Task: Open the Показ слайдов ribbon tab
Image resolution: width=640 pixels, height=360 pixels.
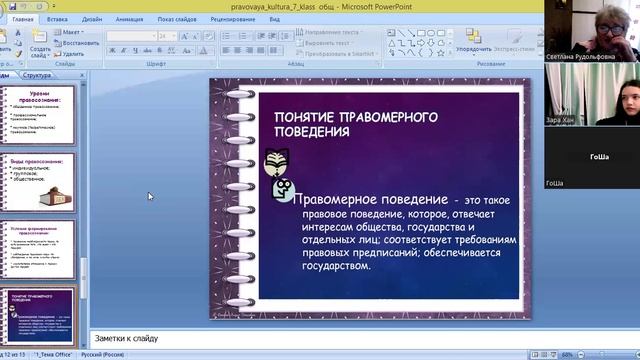Action: [177, 19]
